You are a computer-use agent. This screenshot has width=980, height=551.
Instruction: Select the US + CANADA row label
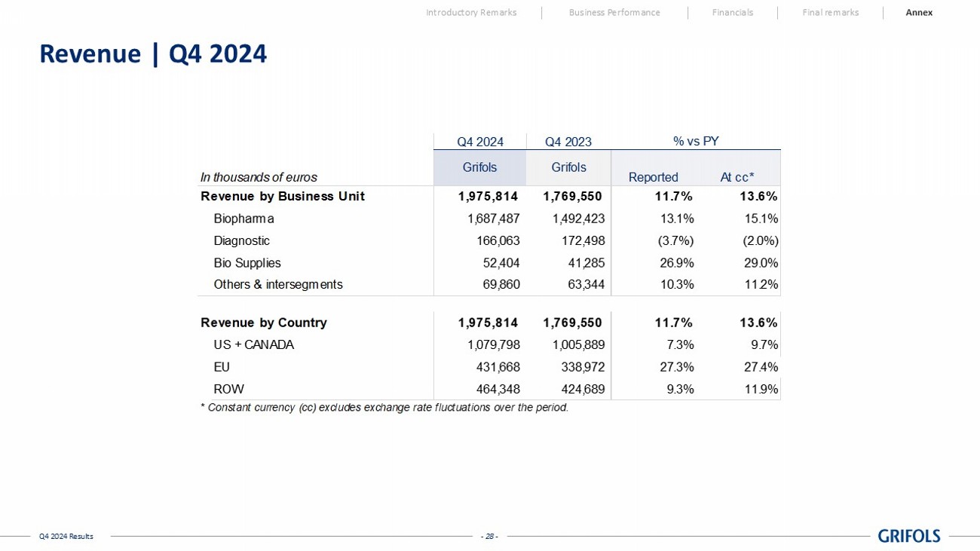pos(253,345)
